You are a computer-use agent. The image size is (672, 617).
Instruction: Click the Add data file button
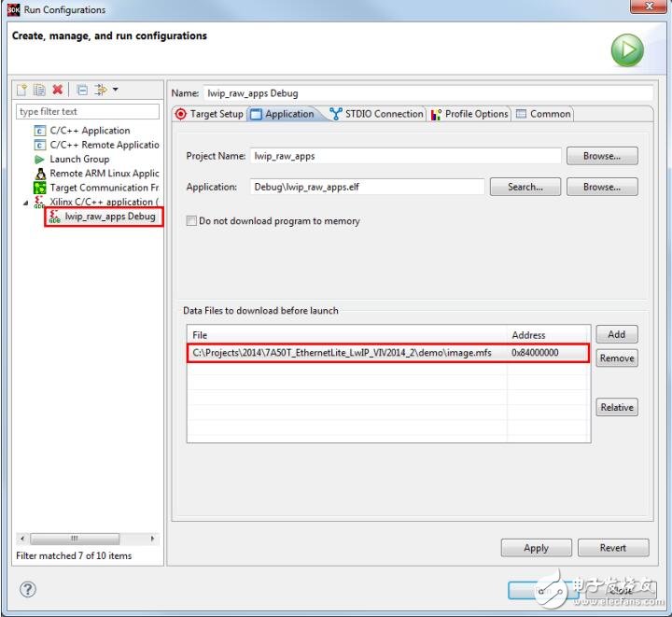(x=616, y=334)
